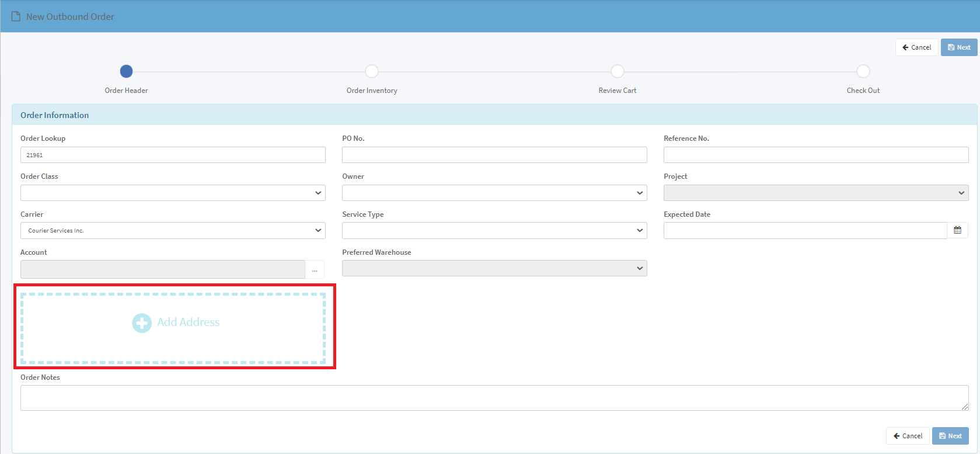Screen dimensions: 980x454
Task: Click the Add Address link text
Action: [x=189, y=323]
